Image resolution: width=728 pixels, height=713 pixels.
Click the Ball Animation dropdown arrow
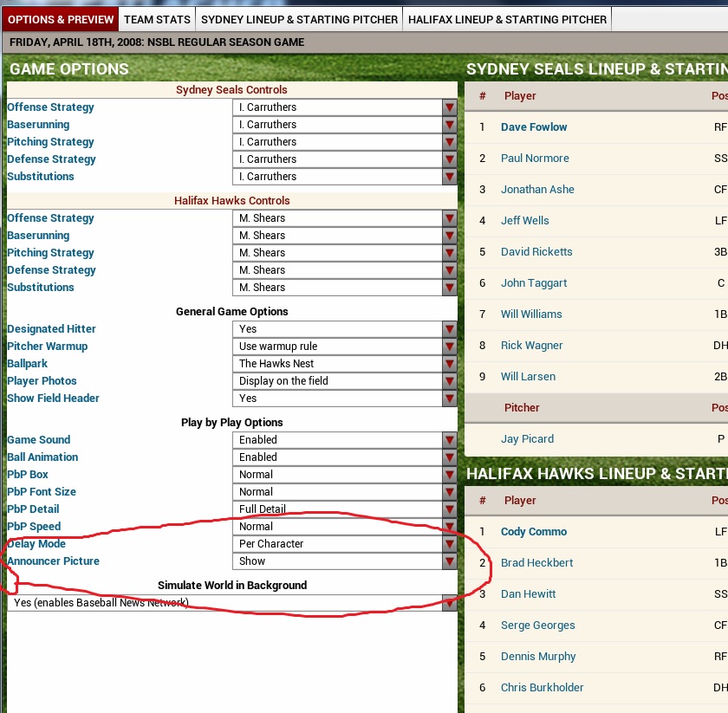point(449,457)
